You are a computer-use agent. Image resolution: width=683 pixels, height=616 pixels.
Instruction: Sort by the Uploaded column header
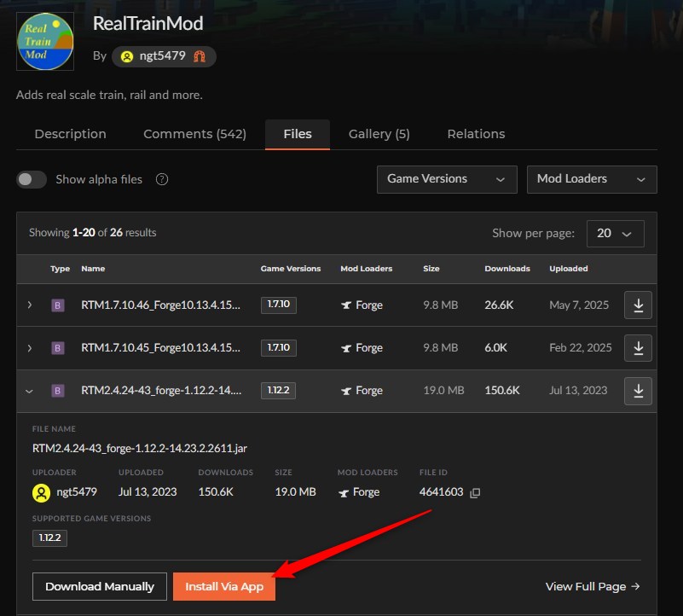pyautogui.click(x=569, y=269)
